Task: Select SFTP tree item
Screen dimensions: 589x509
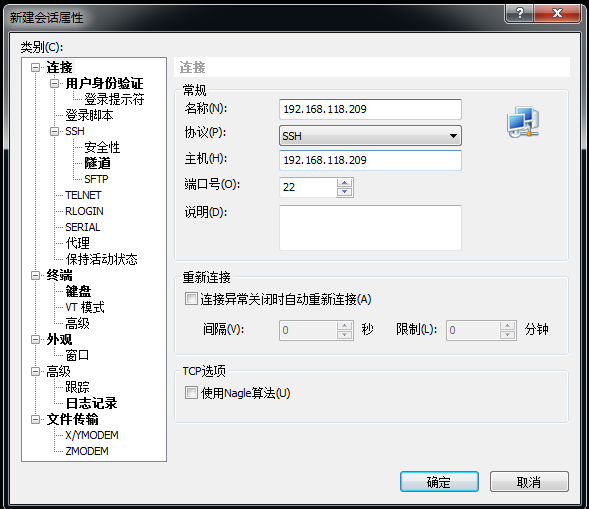Action: [96, 179]
